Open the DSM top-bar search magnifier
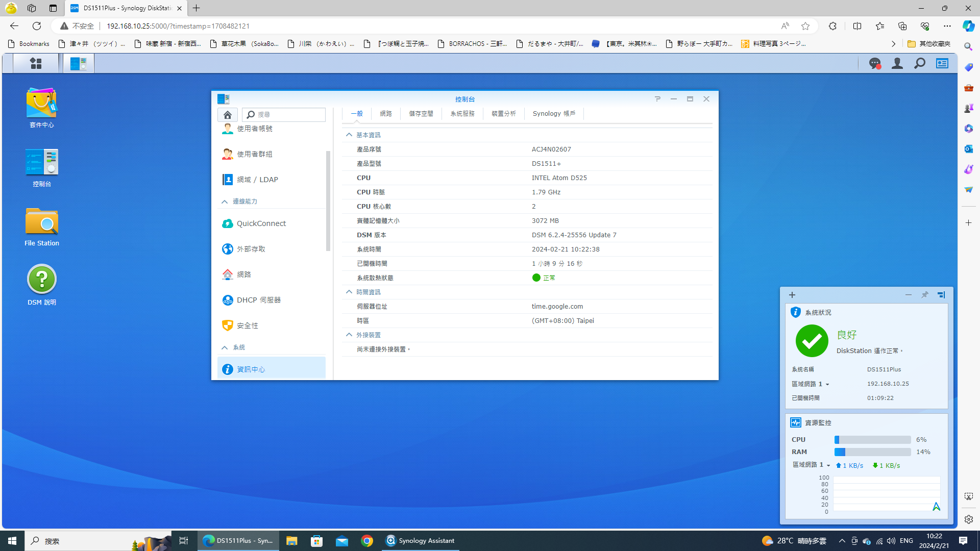This screenshot has height=551, width=980. coord(920,63)
